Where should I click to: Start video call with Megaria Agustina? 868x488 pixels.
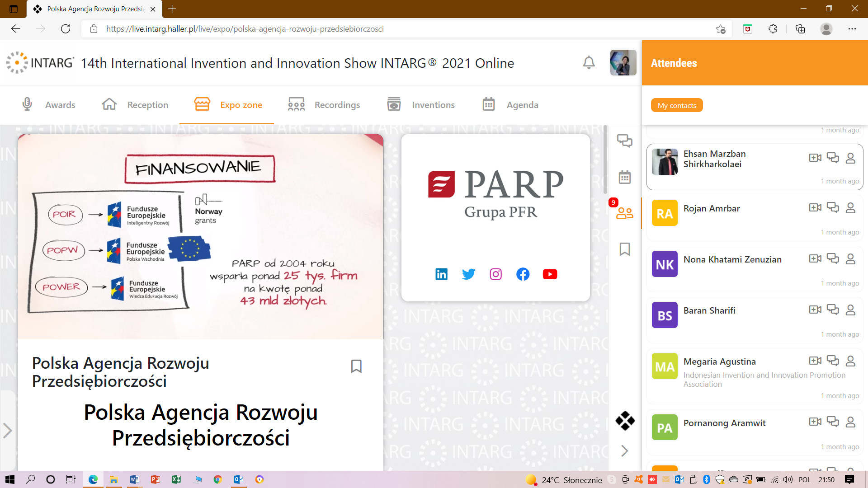point(815,361)
